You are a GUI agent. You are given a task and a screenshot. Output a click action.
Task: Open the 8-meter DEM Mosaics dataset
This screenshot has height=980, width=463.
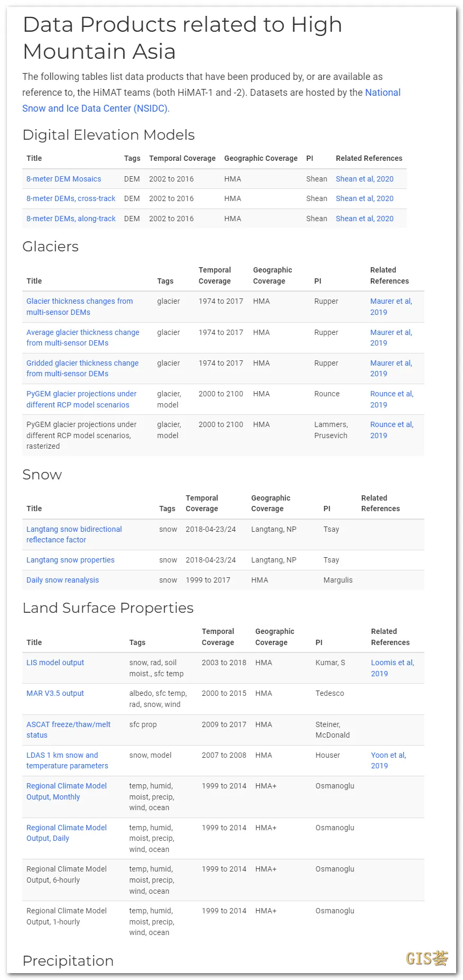coord(63,179)
